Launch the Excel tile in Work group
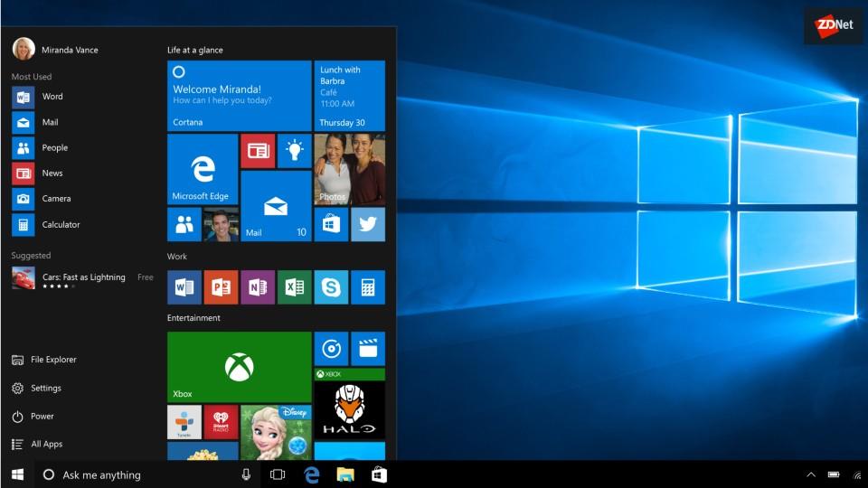Screen dimensions: 868x488 click(294, 287)
